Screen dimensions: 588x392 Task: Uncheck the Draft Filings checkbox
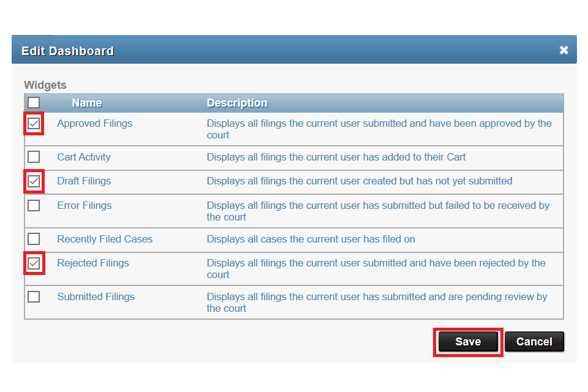34,181
